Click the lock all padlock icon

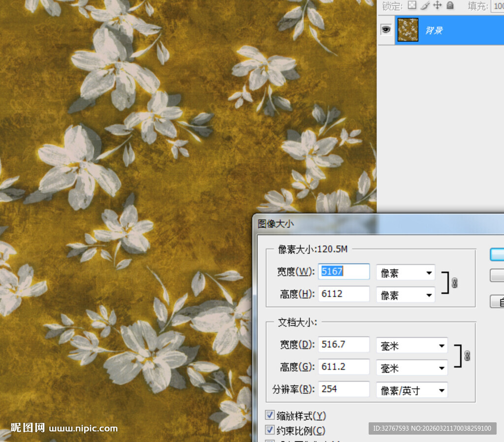pyautogui.click(x=450, y=5)
